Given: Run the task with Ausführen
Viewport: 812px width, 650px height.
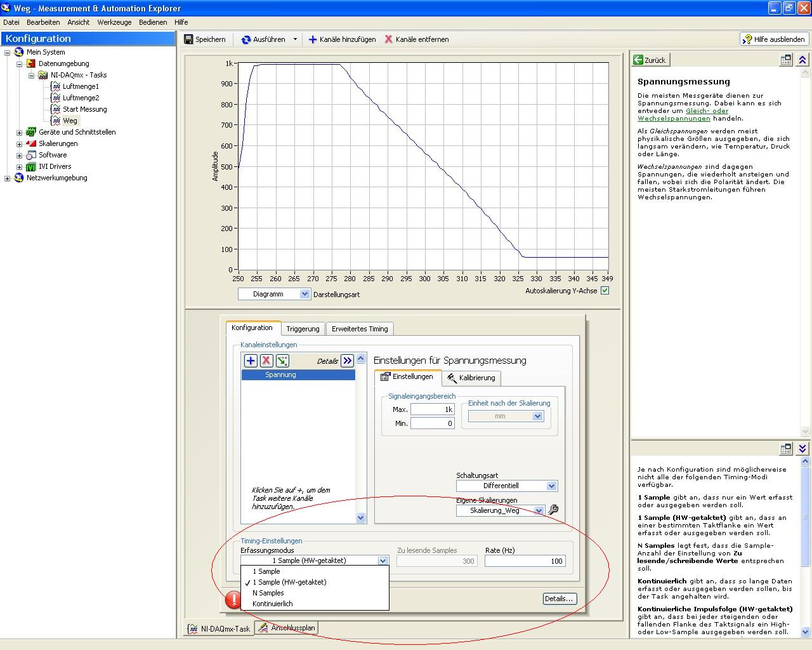Looking at the screenshot, I should [x=263, y=39].
